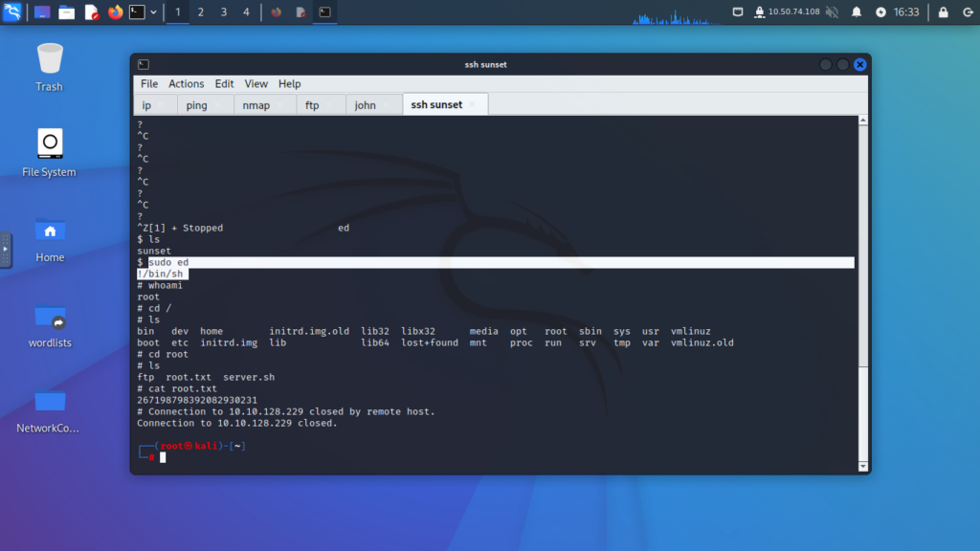Screen dimensions: 980x551
Task: Open the text editor panel launcher
Action: coord(91,12)
